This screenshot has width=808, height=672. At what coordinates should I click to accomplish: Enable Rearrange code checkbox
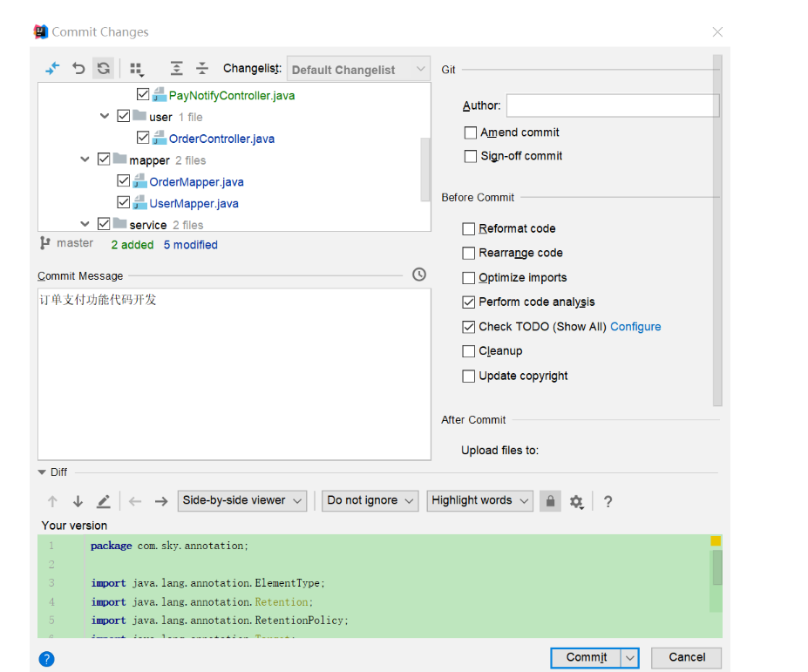(468, 253)
